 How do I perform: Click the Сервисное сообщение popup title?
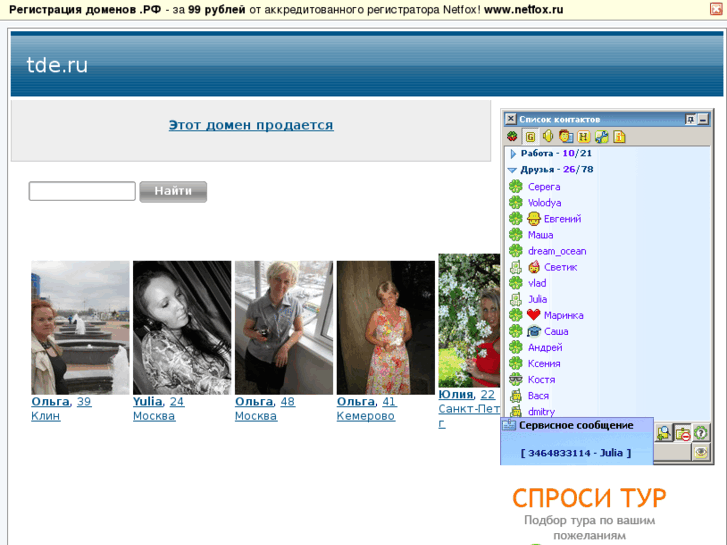pyautogui.click(x=576, y=425)
